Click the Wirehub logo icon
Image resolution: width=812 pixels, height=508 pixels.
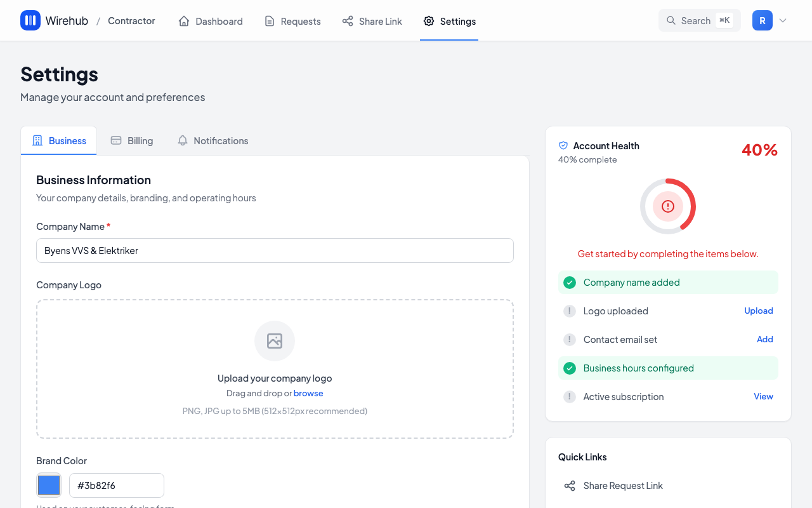(30, 20)
